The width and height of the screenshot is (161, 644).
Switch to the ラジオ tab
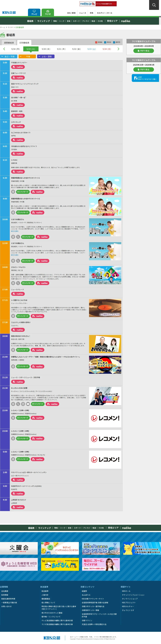click(x=48, y=12)
